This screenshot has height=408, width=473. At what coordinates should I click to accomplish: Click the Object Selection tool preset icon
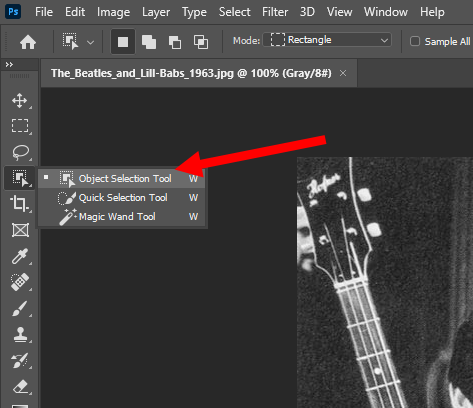pyautogui.click(x=70, y=41)
